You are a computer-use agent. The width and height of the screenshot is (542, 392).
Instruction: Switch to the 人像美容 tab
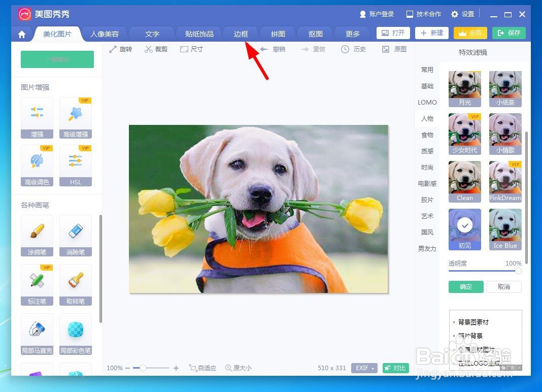105,34
